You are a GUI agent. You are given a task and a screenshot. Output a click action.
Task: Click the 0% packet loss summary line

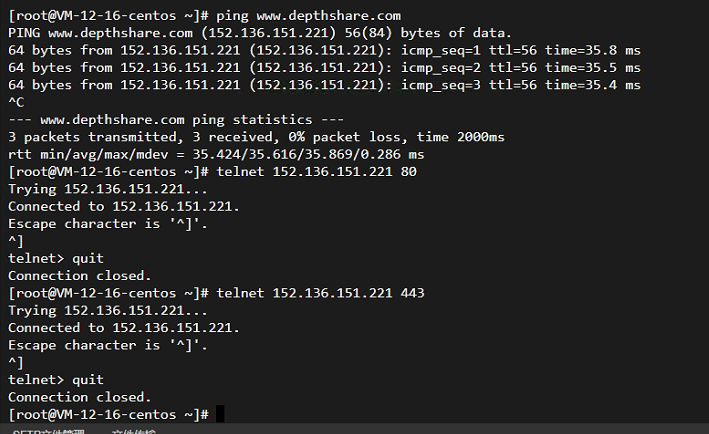coord(256,137)
